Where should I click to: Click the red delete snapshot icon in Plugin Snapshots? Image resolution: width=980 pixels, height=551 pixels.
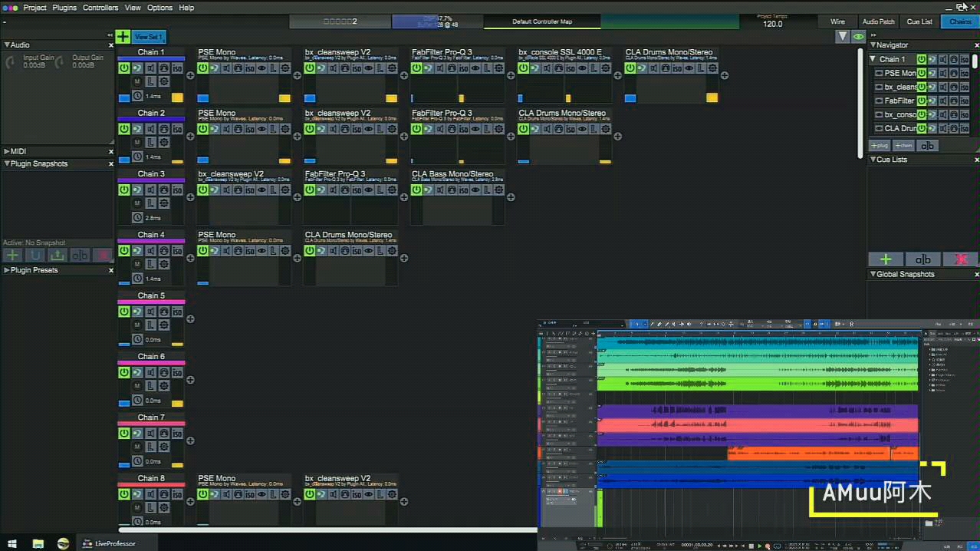[x=104, y=255]
